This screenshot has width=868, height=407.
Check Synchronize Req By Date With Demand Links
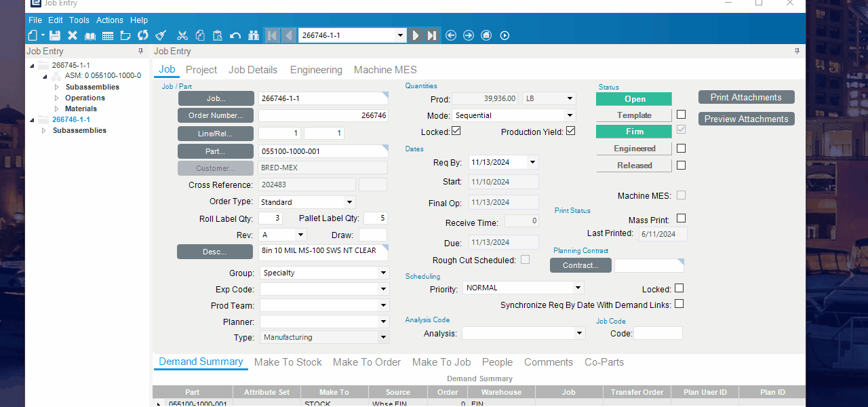[x=679, y=304]
